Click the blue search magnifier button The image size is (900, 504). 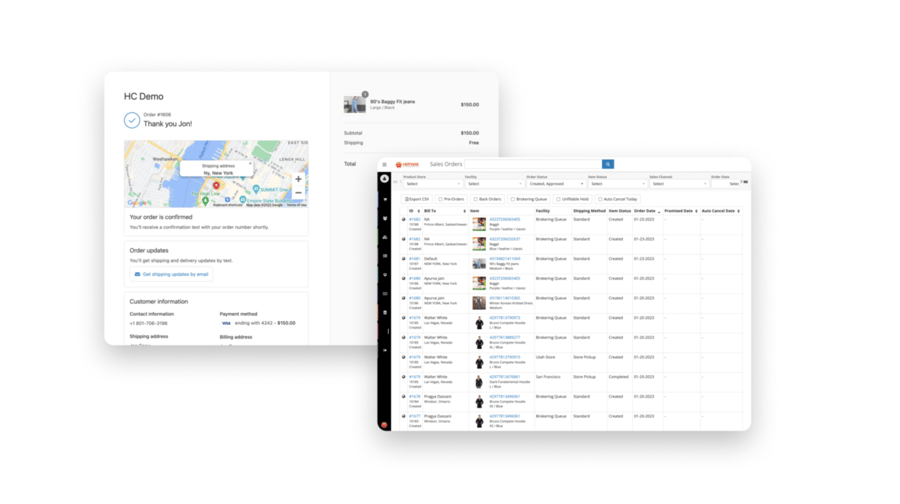click(x=607, y=165)
